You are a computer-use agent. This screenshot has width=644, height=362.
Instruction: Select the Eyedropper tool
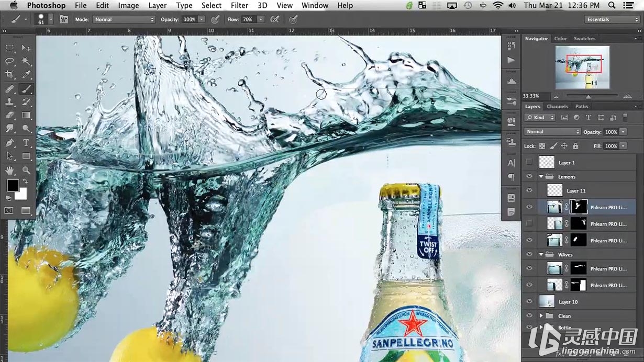pos(26,75)
